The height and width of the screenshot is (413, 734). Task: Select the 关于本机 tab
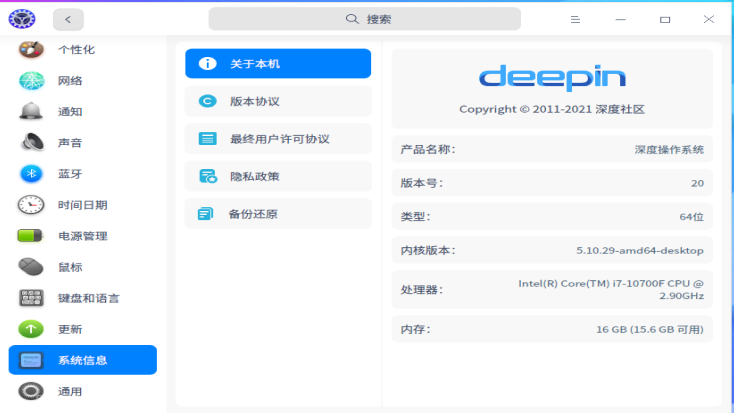point(278,64)
